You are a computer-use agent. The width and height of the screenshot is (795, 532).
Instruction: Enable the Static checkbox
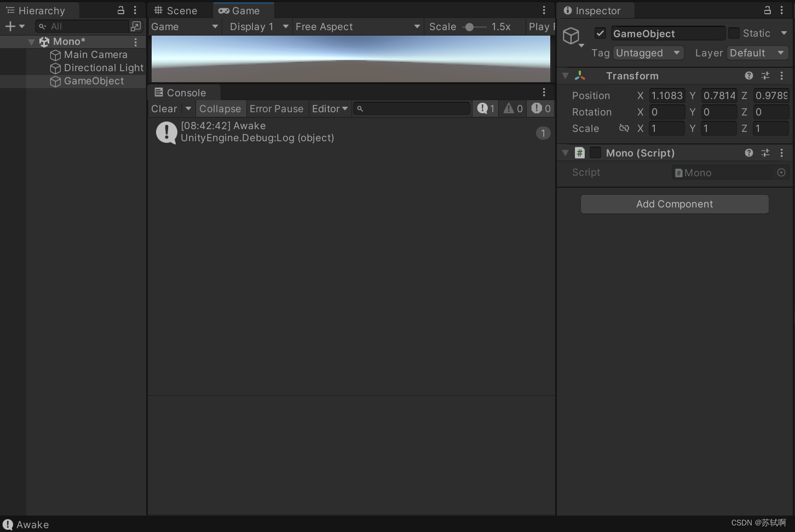point(734,33)
